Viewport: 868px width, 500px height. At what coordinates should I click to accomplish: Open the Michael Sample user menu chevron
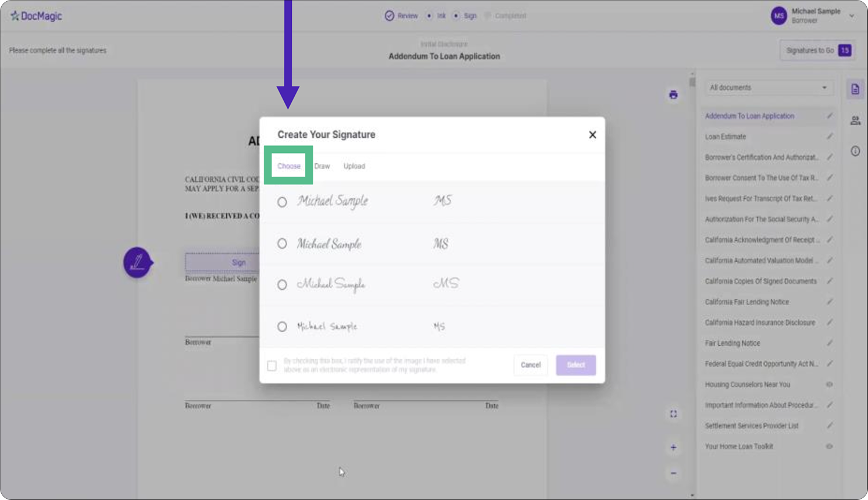tap(851, 16)
